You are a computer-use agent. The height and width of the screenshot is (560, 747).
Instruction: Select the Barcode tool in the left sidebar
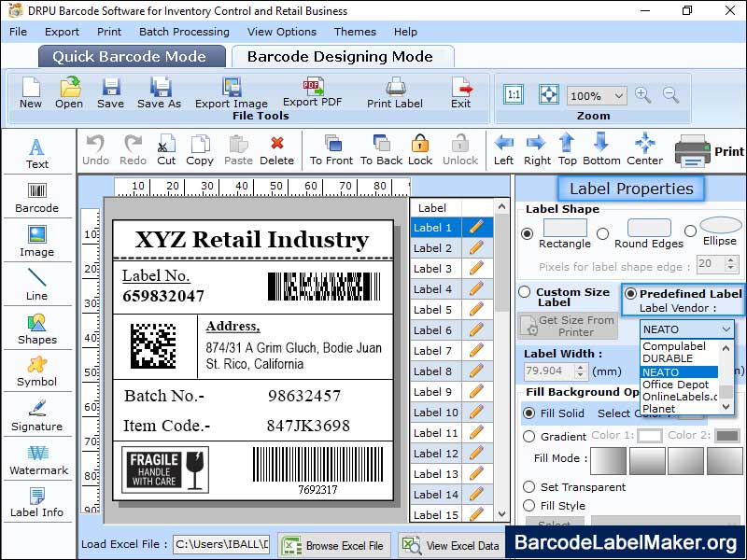coord(37,196)
